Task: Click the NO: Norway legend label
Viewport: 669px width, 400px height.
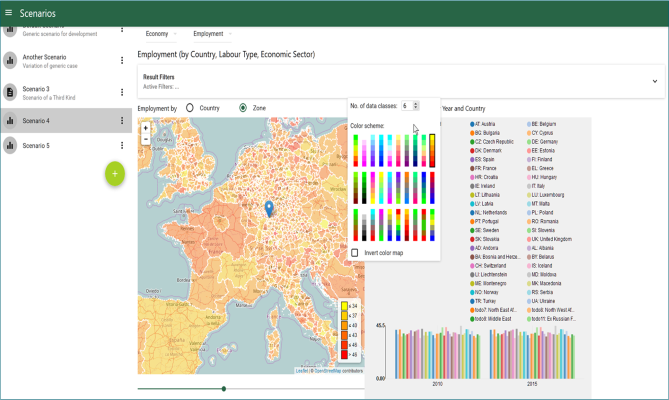Action: pyautogui.click(x=487, y=292)
